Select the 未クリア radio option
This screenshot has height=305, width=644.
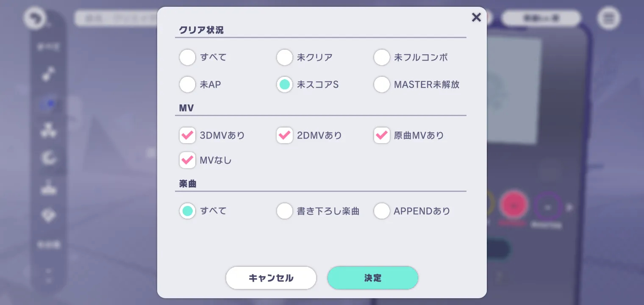tap(285, 57)
